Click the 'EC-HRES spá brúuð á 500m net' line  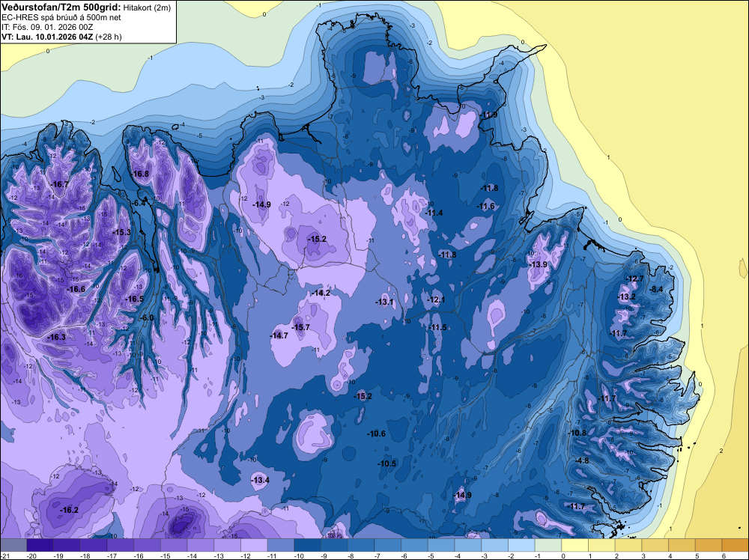[x=61, y=17]
